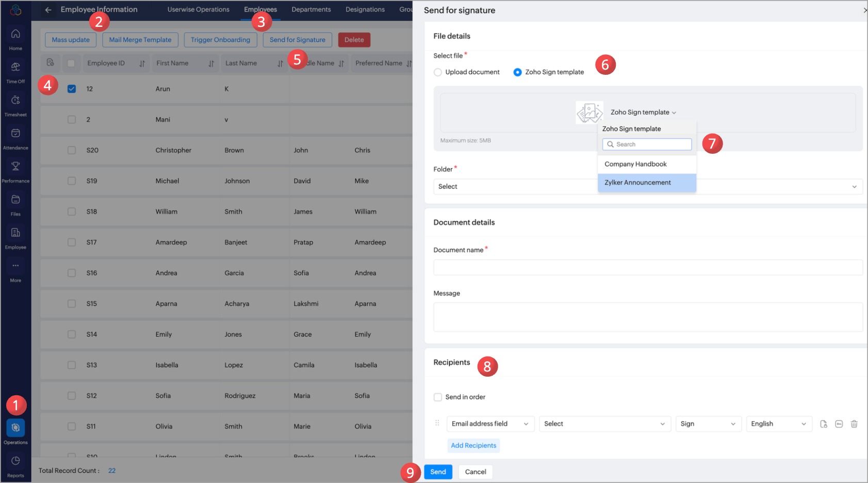Choose the Upload document radio button
This screenshot has width=868, height=483.
[438, 72]
